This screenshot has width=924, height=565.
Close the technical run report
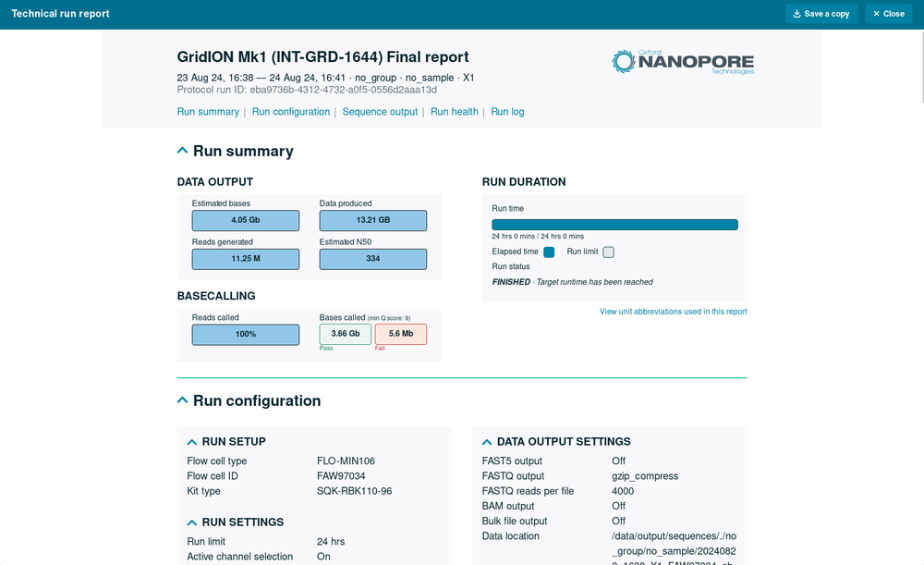pos(889,14)
